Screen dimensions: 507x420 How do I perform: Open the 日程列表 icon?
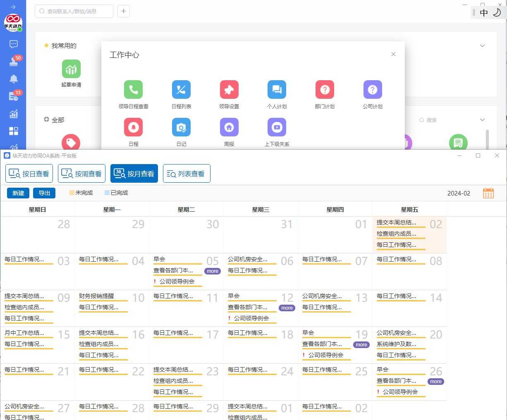(181, 90)
